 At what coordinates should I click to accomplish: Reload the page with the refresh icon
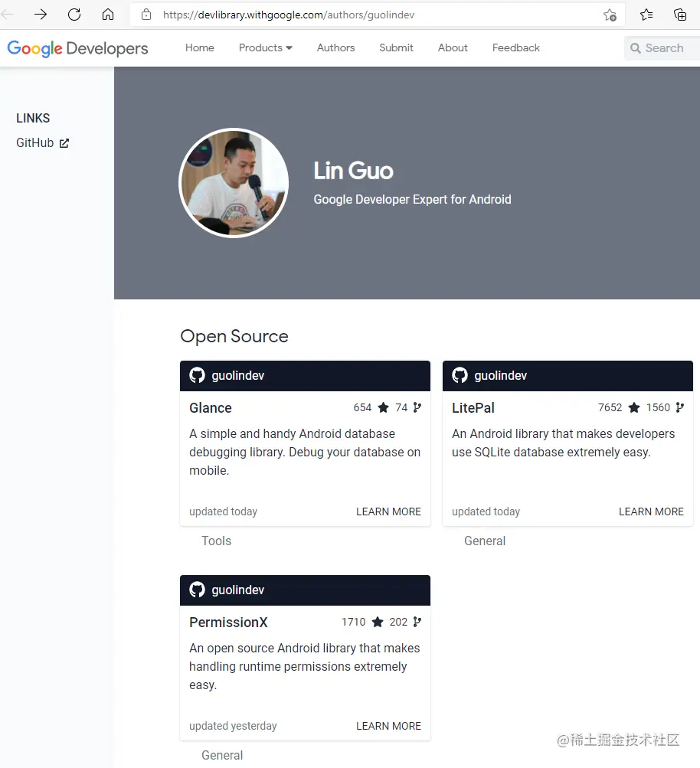click(x=74, y=15)
